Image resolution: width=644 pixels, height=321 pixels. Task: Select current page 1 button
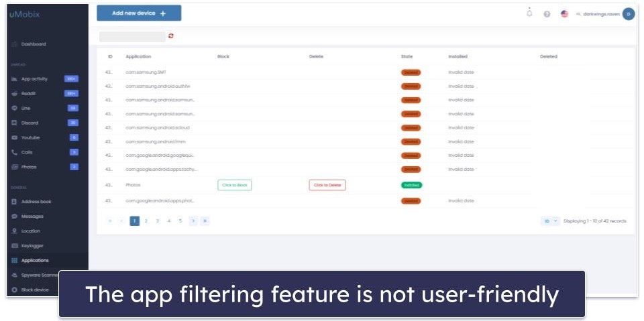[x=134, y=221]
